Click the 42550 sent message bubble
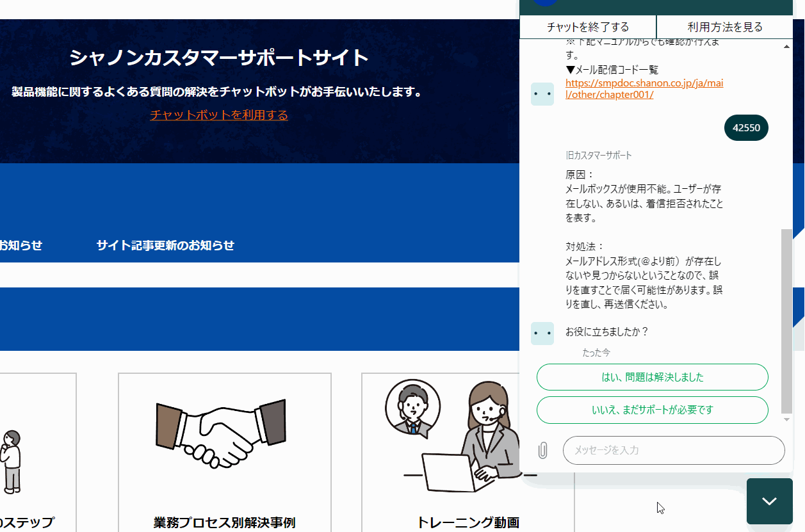The width and height of the screenshot is (805, 532). [x=746, y=127]
